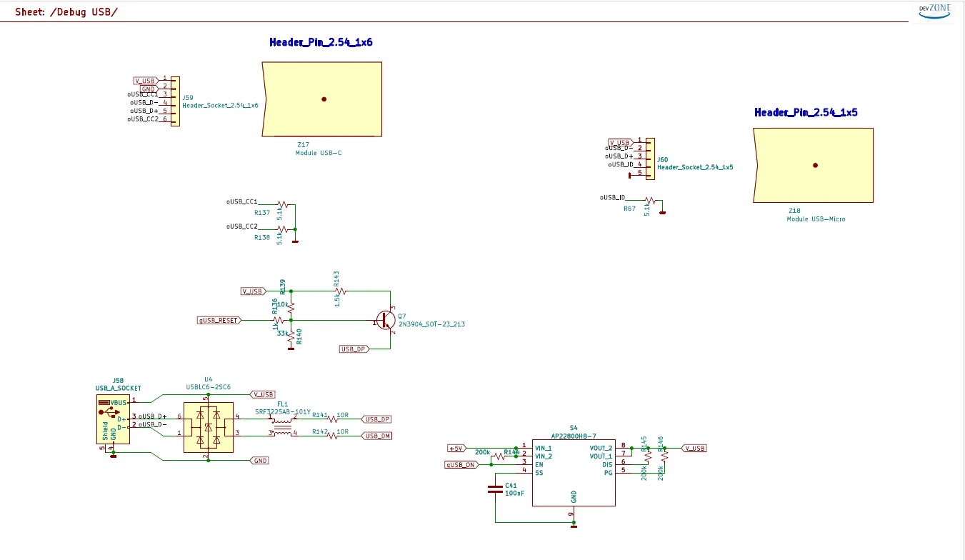This screenshot has height=560, width=965.
Task: Select the R138 resistor symbol
Action: [x=281, y=229]
